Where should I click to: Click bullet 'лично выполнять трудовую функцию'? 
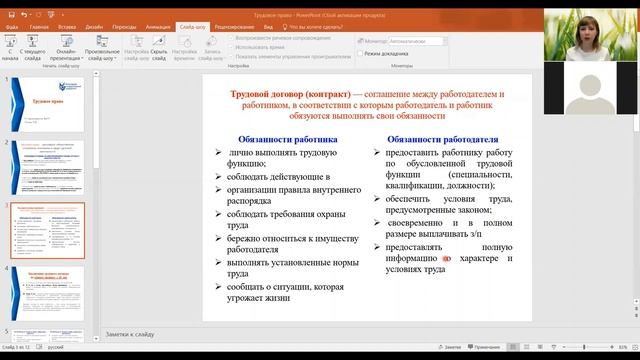tap(282, 158)
